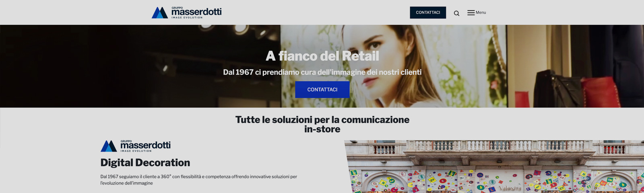The width and height of the screenshot is (644, 193).
Task: Click the header masserdotti wordmark
Action: coord(196,12)
